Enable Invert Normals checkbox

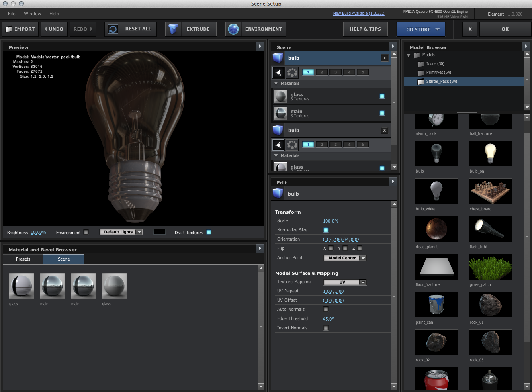pyautogui.click(x=326, y=328)
